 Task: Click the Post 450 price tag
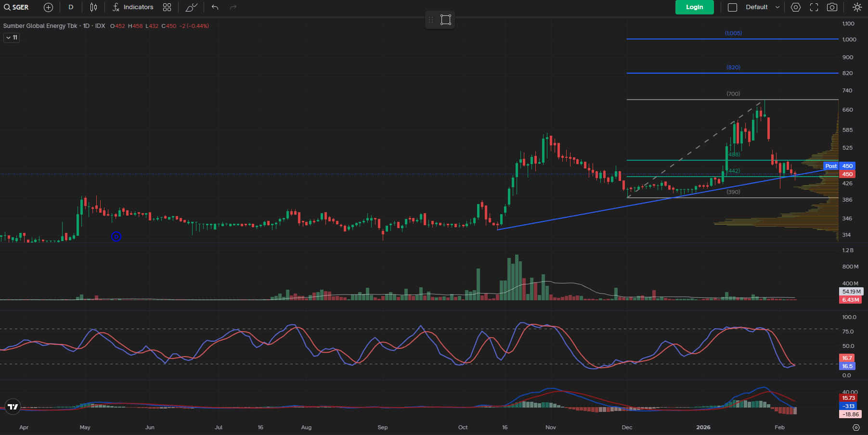[839, 166]
